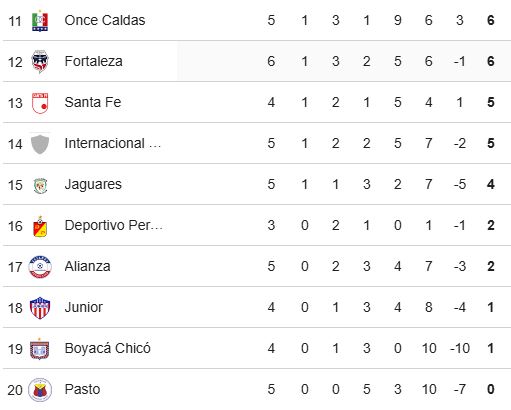Click the Jaguares team crest
The image size is (511, 410).
click(40, 185)
